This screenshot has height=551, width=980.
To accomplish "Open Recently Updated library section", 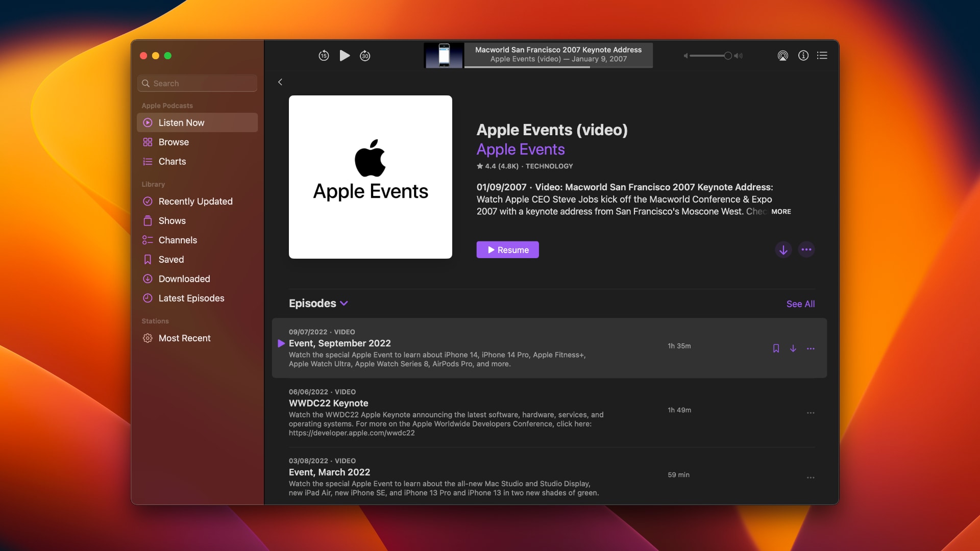I will pyautogui.click(x=197, y=201).
